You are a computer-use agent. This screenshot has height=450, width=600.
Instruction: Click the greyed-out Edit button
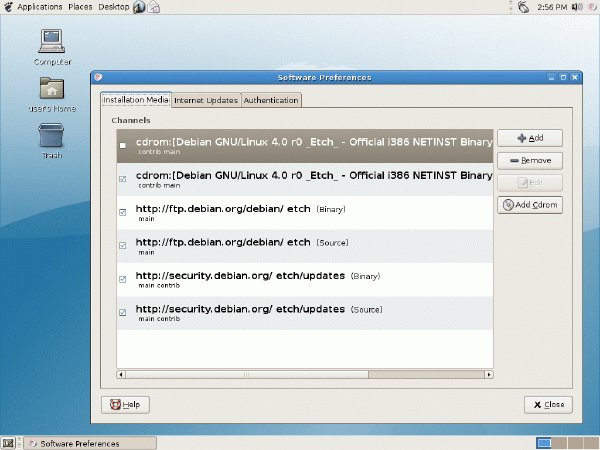(x=530, y=183)
